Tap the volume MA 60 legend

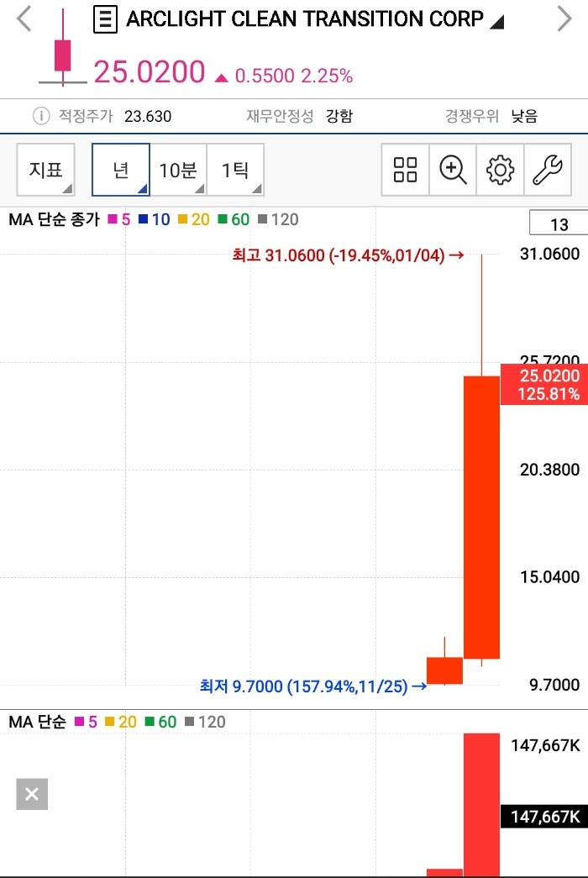[x=160, y=722]
